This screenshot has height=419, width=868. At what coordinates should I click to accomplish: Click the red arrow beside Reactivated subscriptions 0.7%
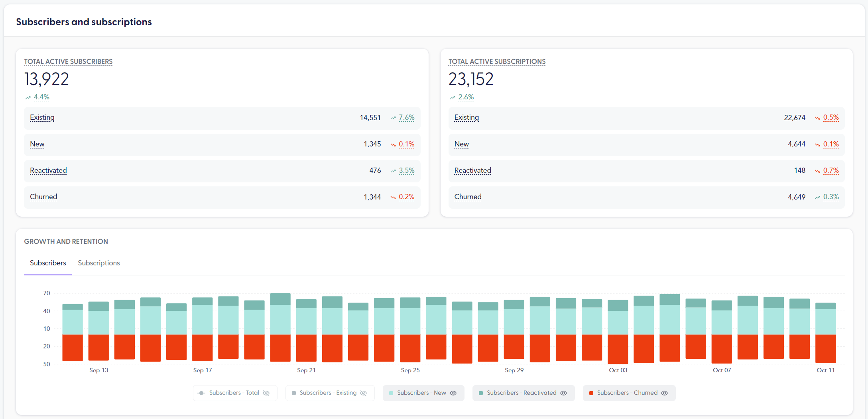pyautogui.click(x=817, y=170)
